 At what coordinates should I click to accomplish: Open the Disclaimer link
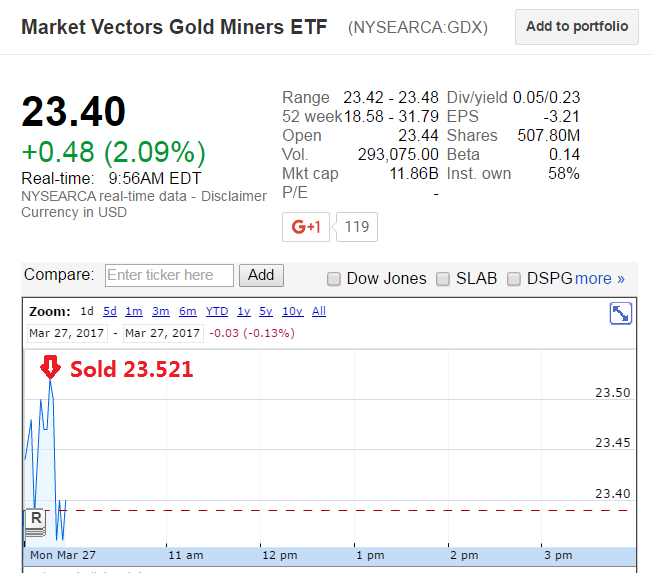pos(234,196)
